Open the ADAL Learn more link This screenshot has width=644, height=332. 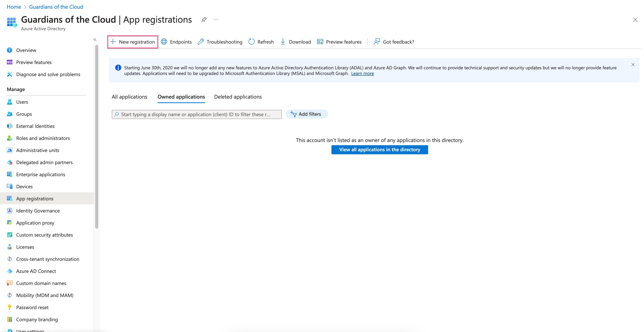click(x=362, y=73)
